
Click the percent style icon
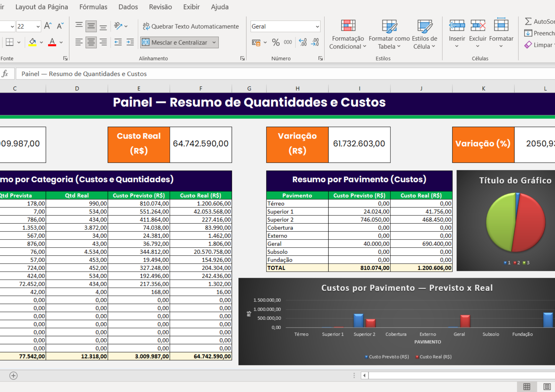pyautogui.click(x=276, y=42)
